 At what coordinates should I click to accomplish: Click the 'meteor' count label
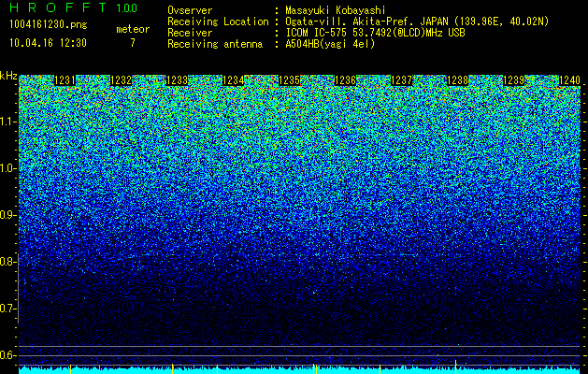coord(133,29)
